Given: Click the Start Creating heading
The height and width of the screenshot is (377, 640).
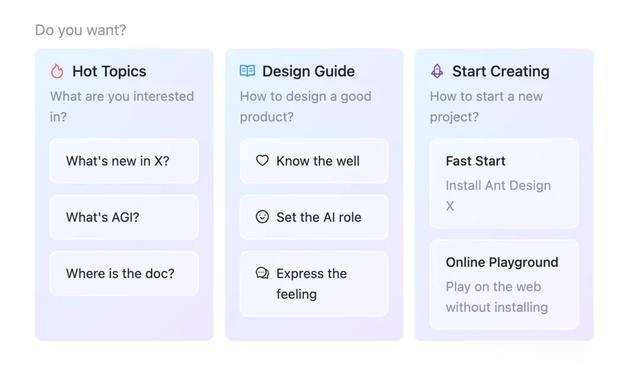Looking at the screenshot, I should [x=501, y=71].
